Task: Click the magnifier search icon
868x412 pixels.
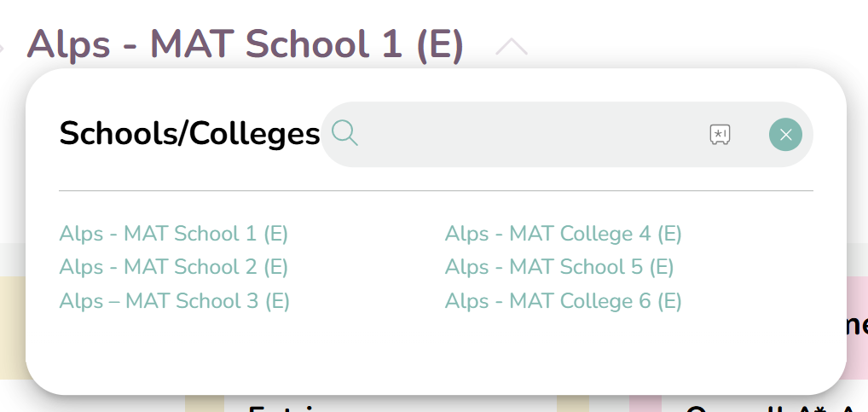Action: coord(344,134)
